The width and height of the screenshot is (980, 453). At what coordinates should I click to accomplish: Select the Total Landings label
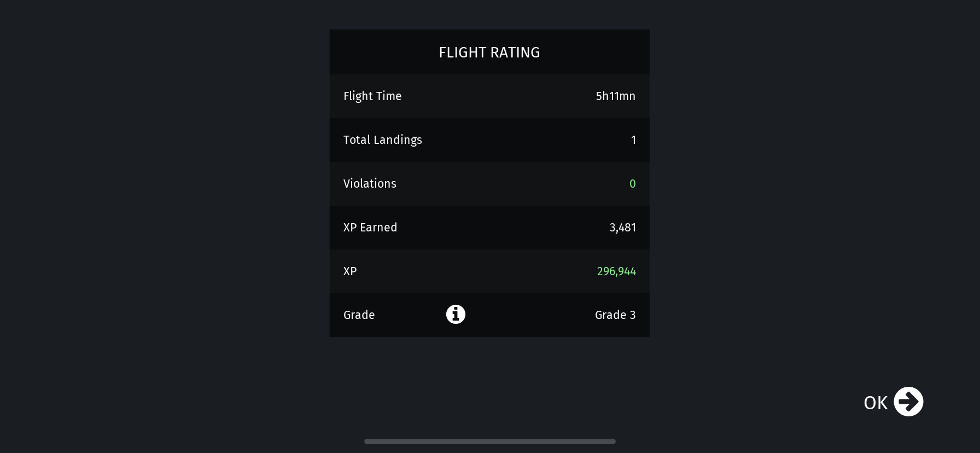[x=382, y=140]
